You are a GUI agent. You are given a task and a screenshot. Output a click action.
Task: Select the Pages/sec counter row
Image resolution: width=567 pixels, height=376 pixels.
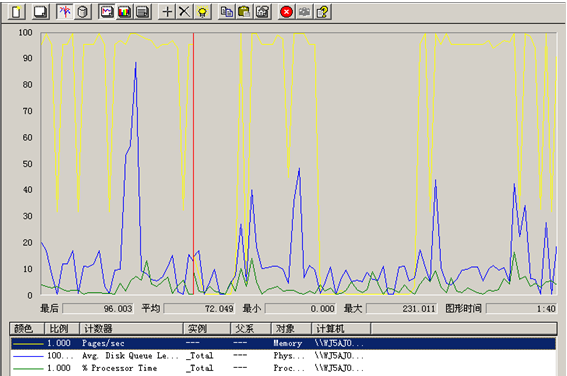pyautogui.click(x=283, y=343)
